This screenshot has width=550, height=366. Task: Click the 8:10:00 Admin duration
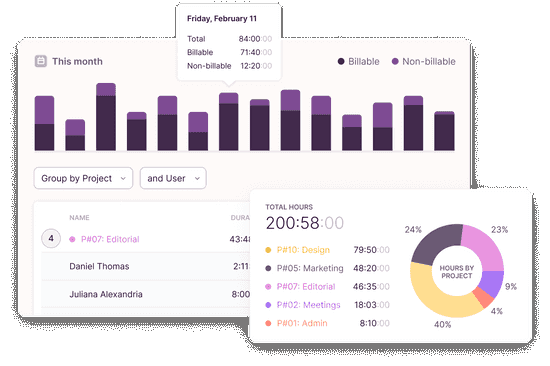pyautogui.click(x=374, y=323)
